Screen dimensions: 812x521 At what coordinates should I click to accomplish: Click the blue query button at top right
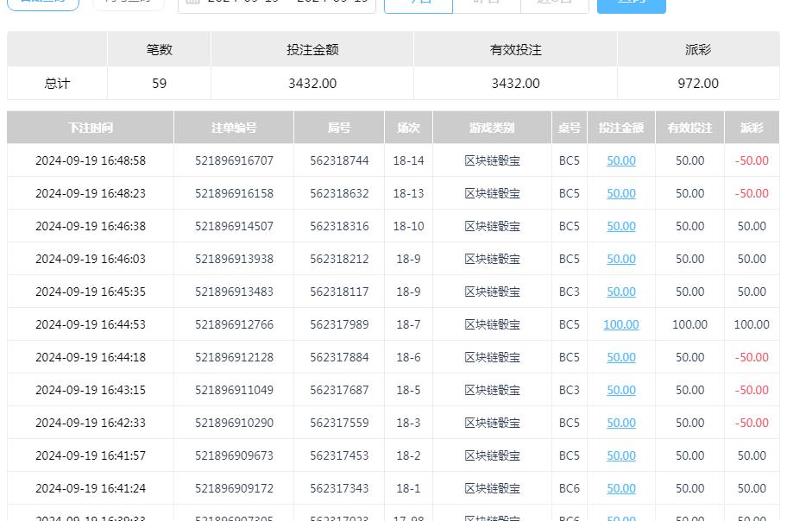click(x=631, y=5)
